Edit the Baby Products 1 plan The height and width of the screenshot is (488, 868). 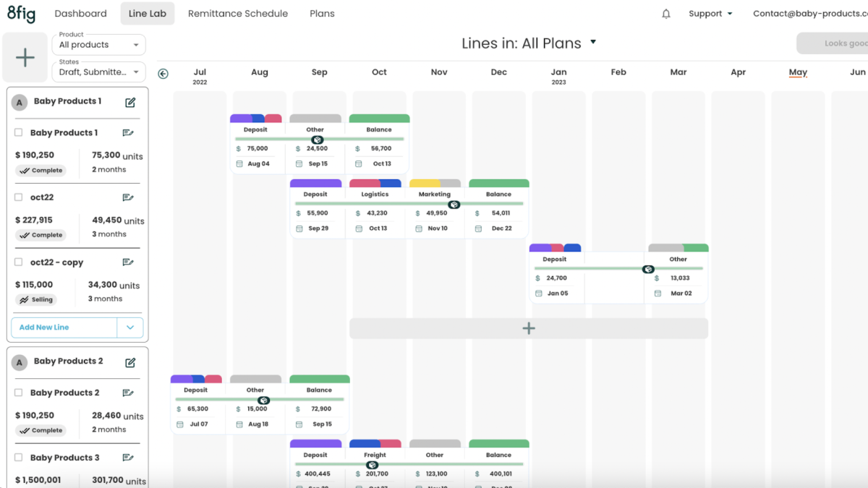[130, 102]
